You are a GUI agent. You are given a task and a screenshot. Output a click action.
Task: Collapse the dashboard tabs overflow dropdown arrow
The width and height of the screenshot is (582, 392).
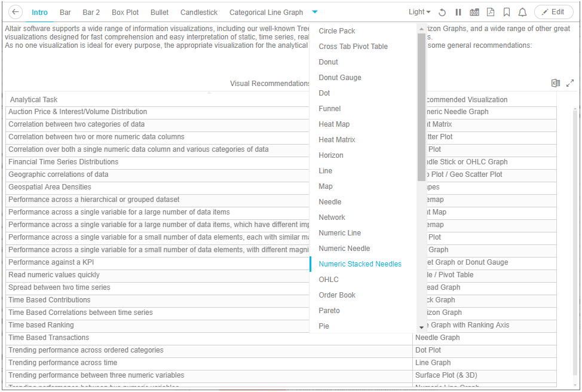pyautogui.click(x=315, y=12)
